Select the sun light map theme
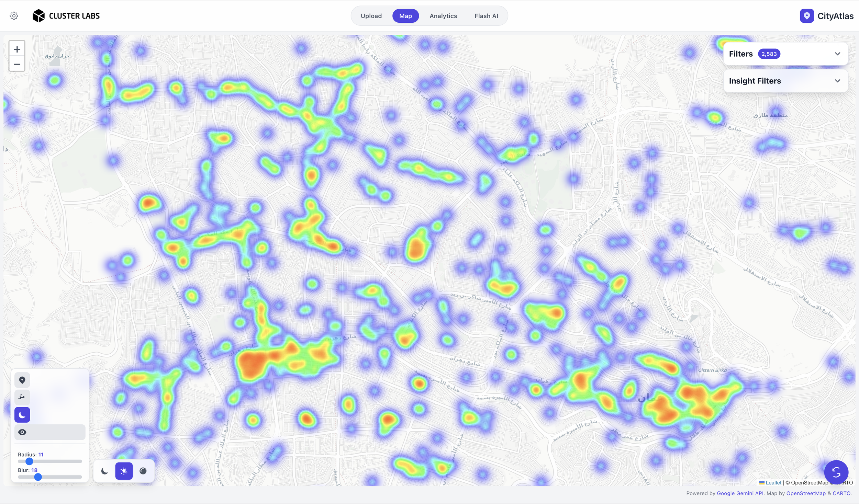Screen dimensions: 859x504 click(124, 471)
